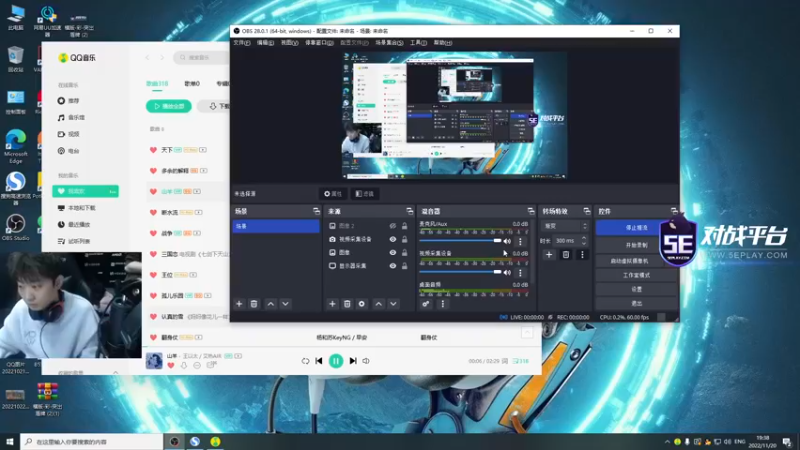Adjust 麦克风/Aux volume slider in mixer
The image size is (800, 450).
click(460, 241)
